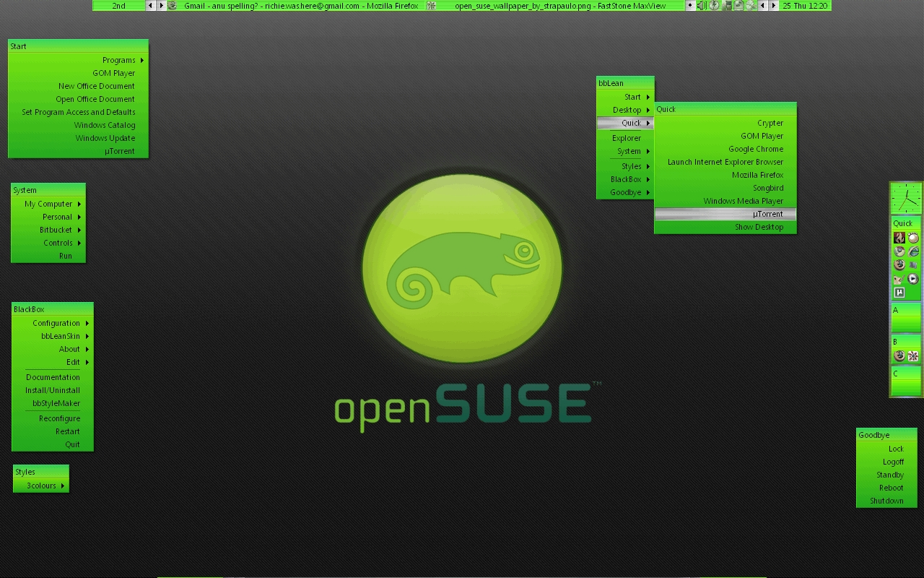Open Documentation in BlackBox menu
924x578 pixels.
coord(53,377)
